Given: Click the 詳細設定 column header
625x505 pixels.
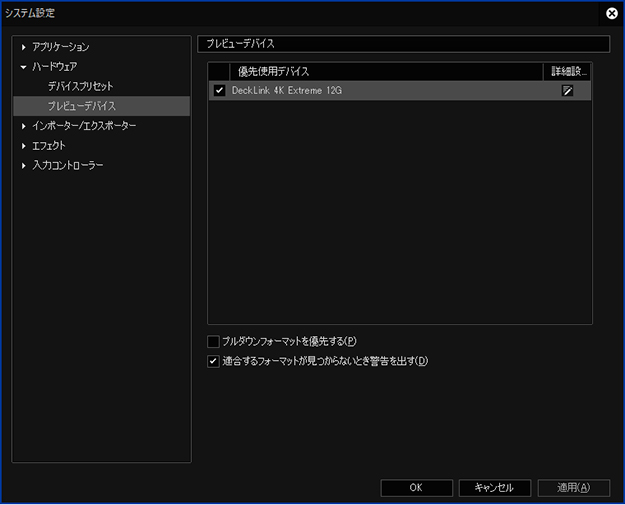Looking at the screenshot, I should (568, 72).
